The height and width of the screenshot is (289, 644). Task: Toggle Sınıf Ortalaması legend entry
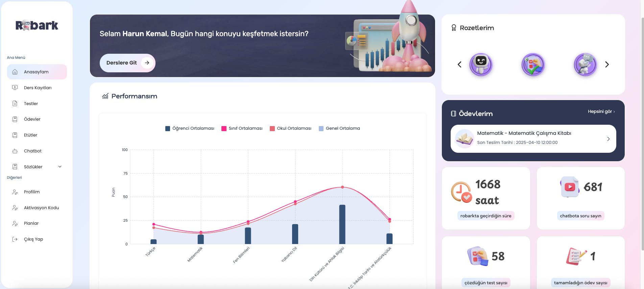pyautogui.click(x=242, y=128)
